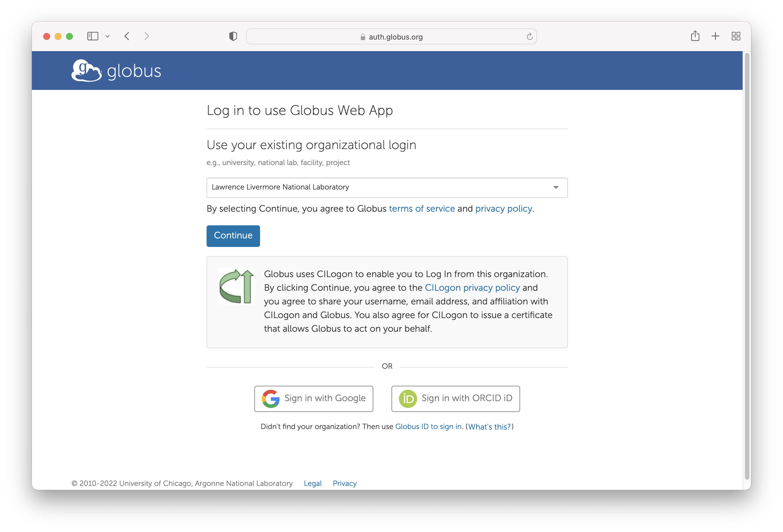The height and width of the screenshot is (532, 783).
Task: Click the "Use your existing organizational login" heading
Action: (311, 145)
